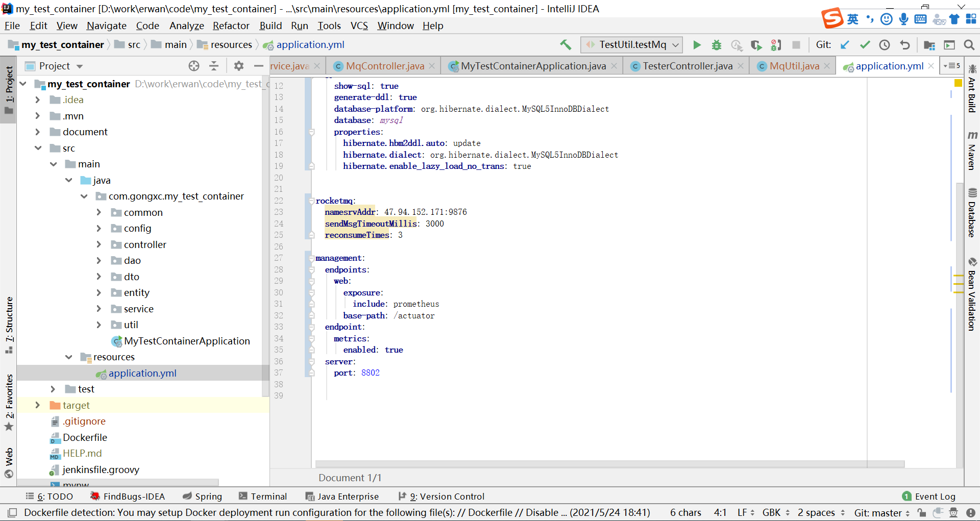The width and height of the screenshot is (980, 521).
Task: Expand the document folder
Action: click(37, 132)
